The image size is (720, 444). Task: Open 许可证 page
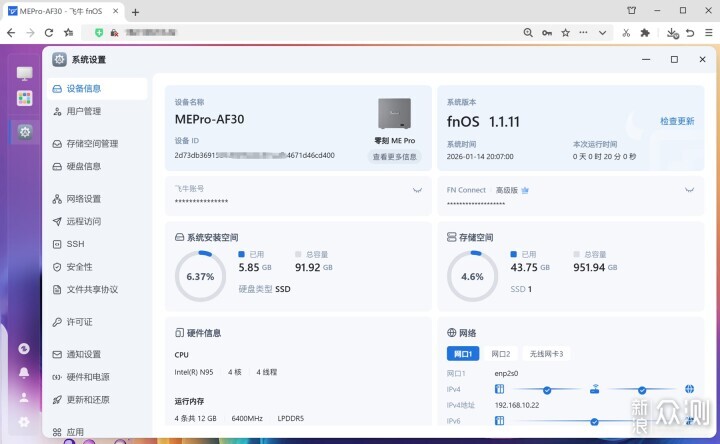[x=97, y=322]
